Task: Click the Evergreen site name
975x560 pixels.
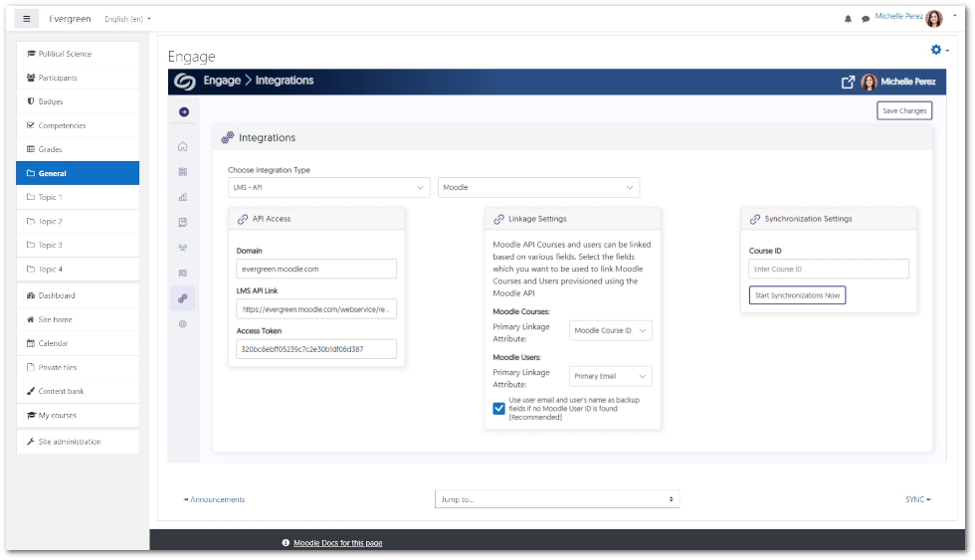Action: click(x=70, y=19)
